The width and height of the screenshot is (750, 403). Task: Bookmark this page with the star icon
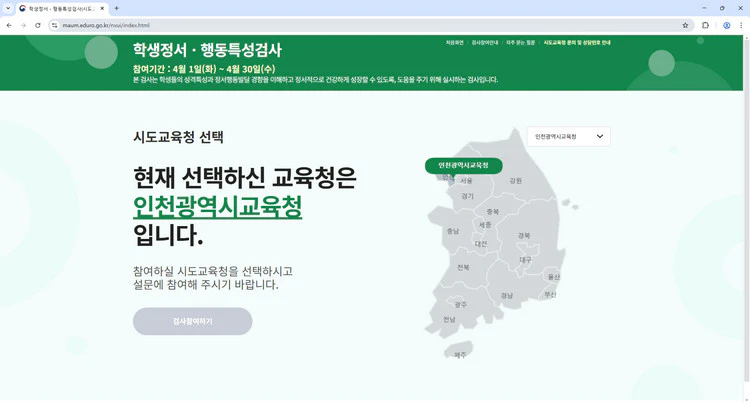[685, 25]
